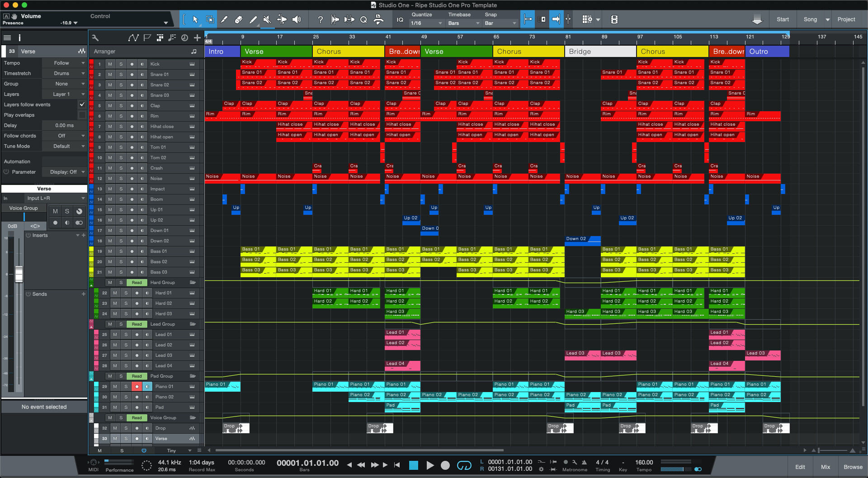
Task: Open the Marker track flag icon
Action: [147, 38]
